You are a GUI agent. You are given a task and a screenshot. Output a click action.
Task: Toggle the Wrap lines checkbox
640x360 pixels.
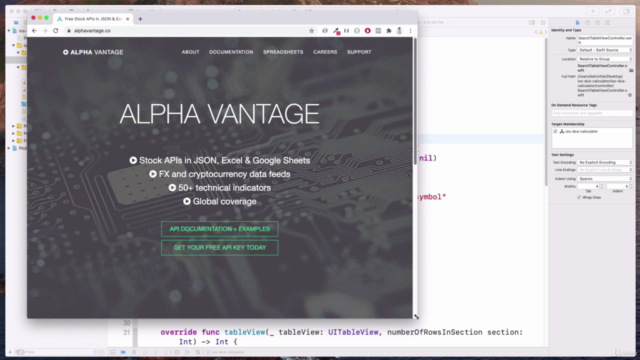[x=579, y=198]
